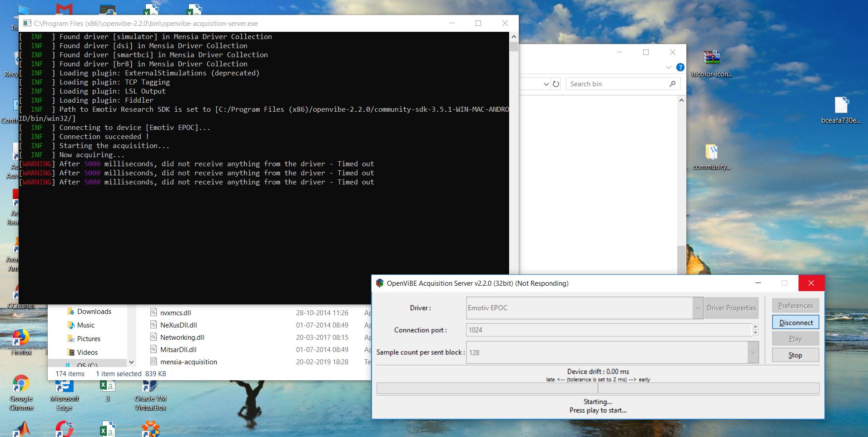The height and width of the screenshot is (437, 868).
Task: Click the 'Press play to start...' status text
Action: point(598,410)
